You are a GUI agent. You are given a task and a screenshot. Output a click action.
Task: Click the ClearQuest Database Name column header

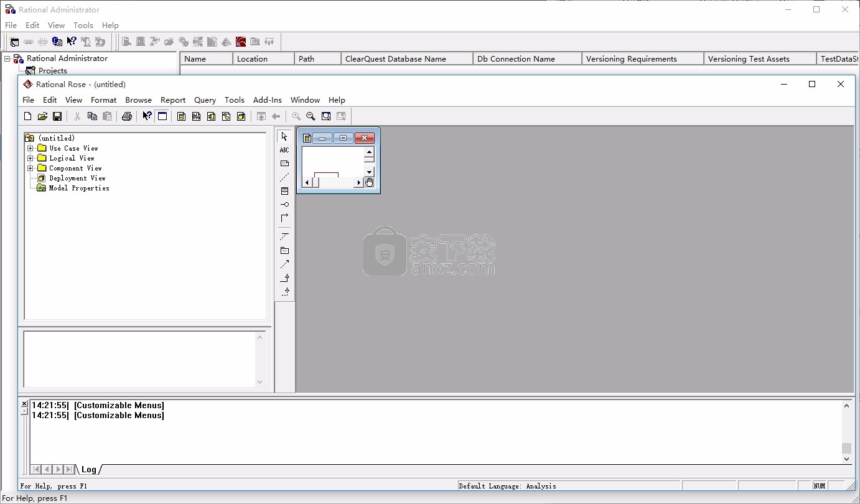(x=406, y=58)
